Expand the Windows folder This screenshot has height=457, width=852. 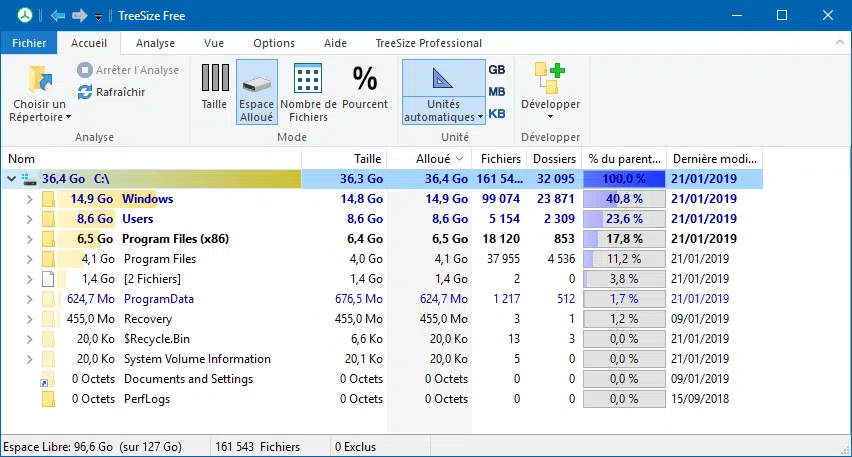29,199
